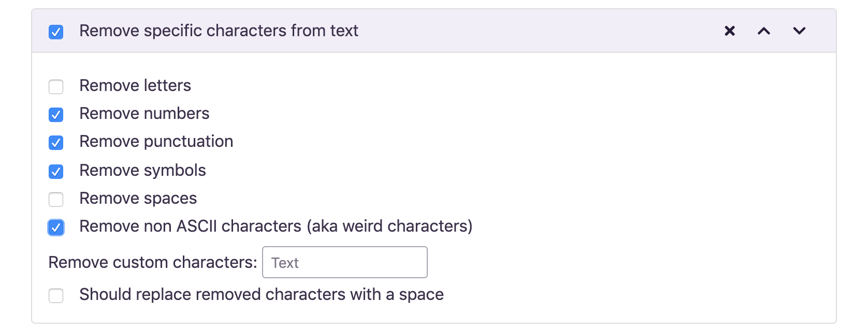The height and width of the screenshot is (332, 868).
Task: Uncheck the Remove symbols checkbox
Action: (56, 171)
